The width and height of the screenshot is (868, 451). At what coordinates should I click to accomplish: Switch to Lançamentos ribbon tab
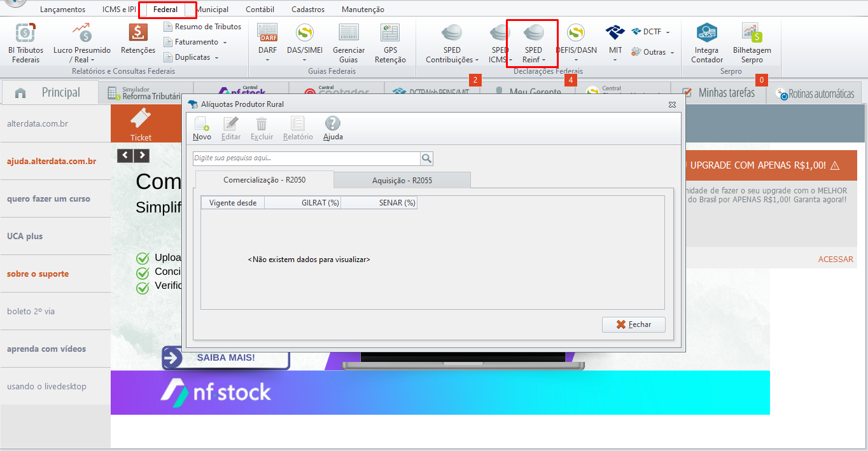[x=62, y=10]
